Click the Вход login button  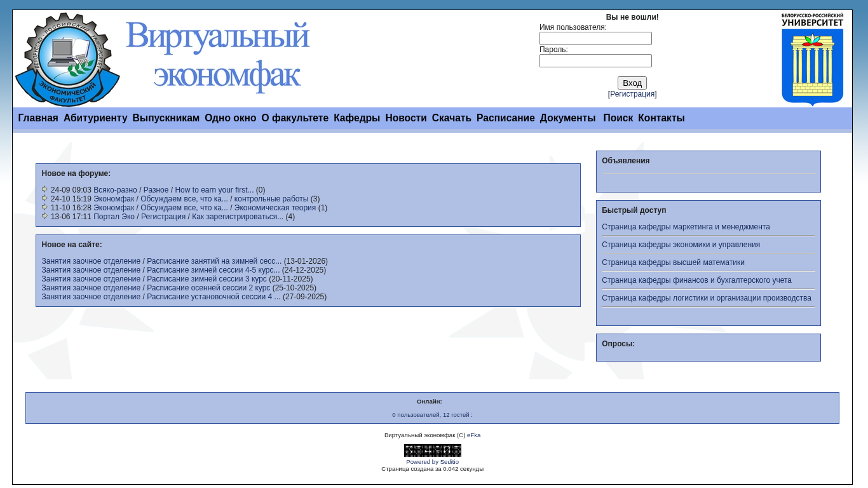tap(632, 83)
